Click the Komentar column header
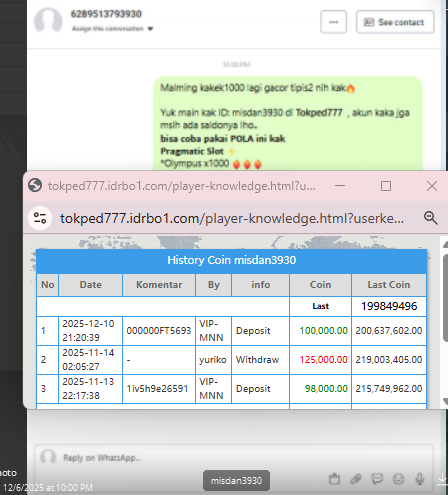448x495 pixels. coord(159,285)
